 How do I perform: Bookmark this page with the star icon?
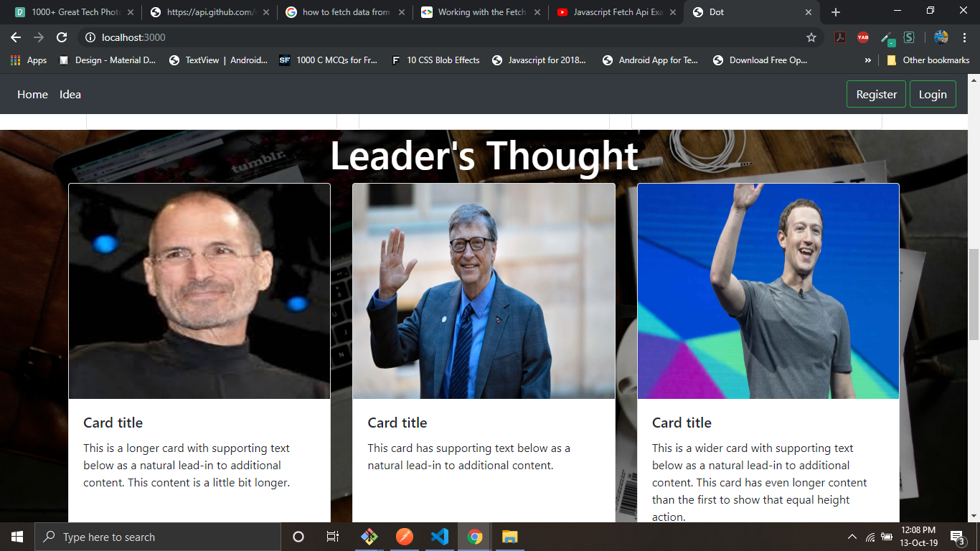tap(811, 37)
